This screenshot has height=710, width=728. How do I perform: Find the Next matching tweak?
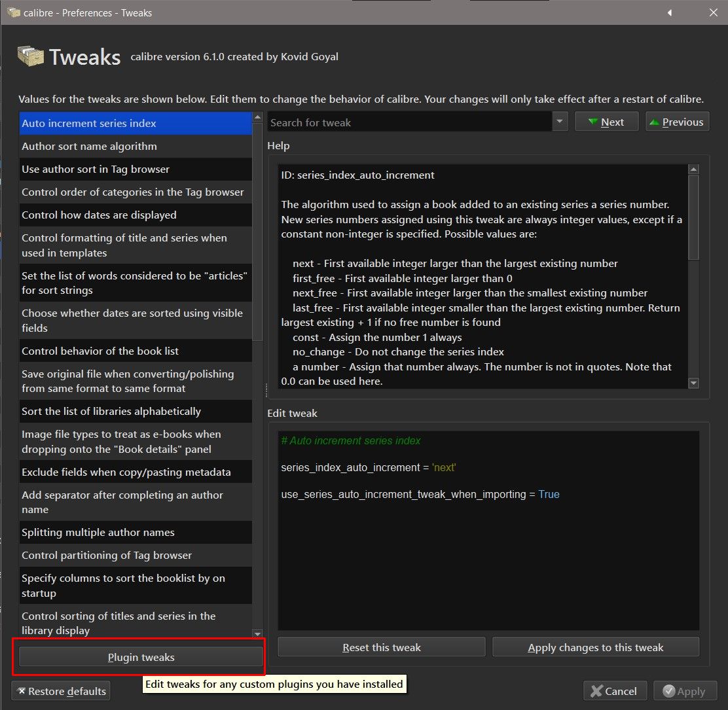tap(606, 122)
